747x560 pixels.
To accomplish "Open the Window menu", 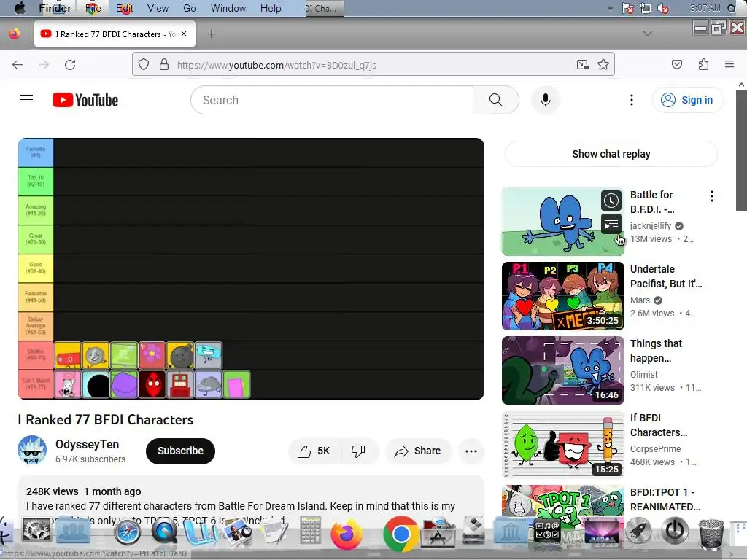I will [228, 8].
